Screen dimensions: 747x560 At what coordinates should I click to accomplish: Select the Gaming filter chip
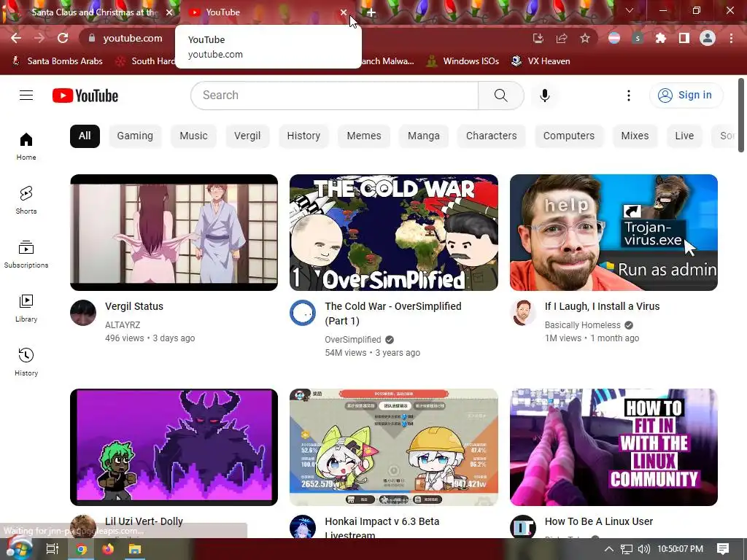coord(135,136)
